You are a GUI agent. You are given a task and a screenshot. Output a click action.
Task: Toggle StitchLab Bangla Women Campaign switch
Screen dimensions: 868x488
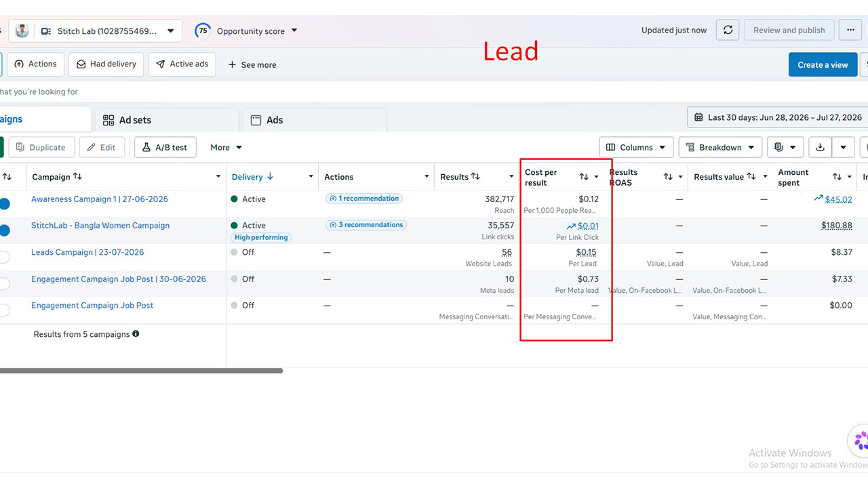pos(4,230)
